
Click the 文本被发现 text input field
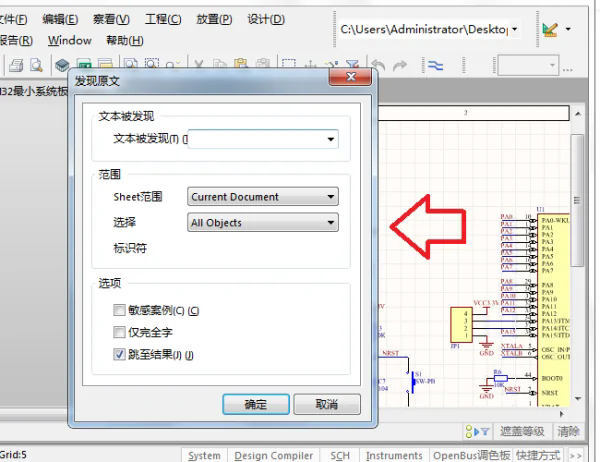(x=263, y=139)
